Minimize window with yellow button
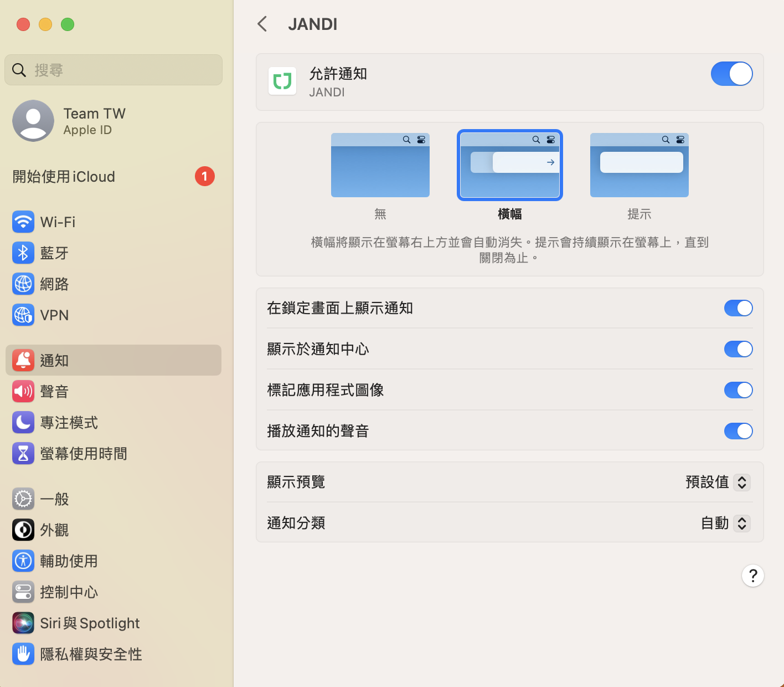This screenshot has height=687, width=784. point(45,24)
